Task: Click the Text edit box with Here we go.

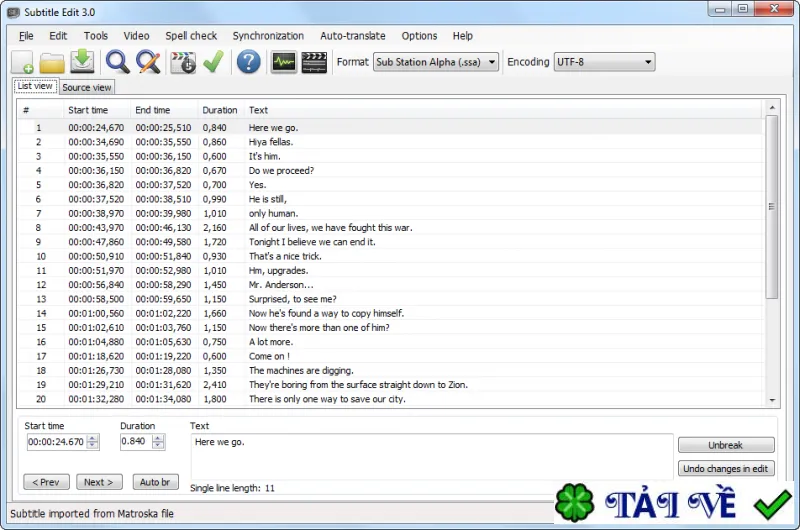Action: tap(432, 457)
